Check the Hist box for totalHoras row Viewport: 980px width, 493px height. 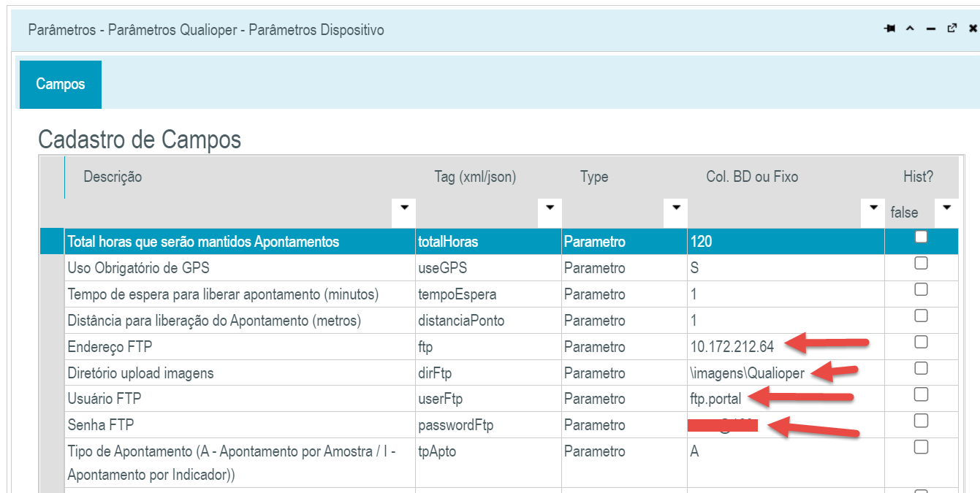click(x=921, y=237)
